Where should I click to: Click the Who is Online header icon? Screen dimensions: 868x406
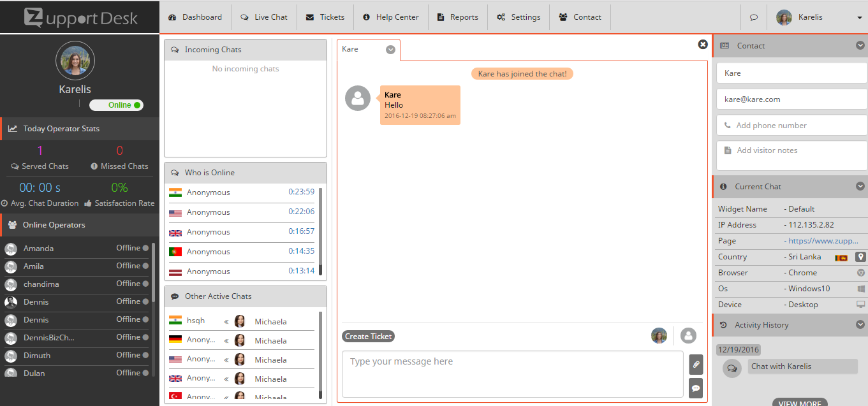point(175,173)
